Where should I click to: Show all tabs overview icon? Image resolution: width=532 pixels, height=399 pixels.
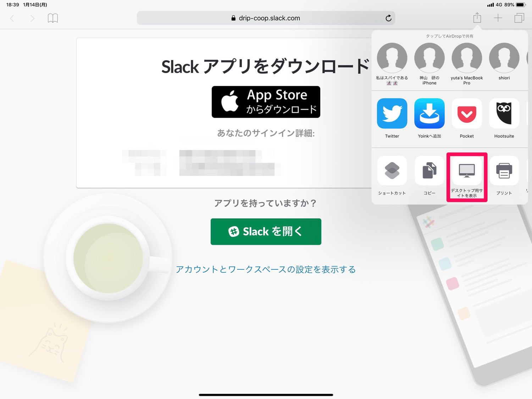519,18
